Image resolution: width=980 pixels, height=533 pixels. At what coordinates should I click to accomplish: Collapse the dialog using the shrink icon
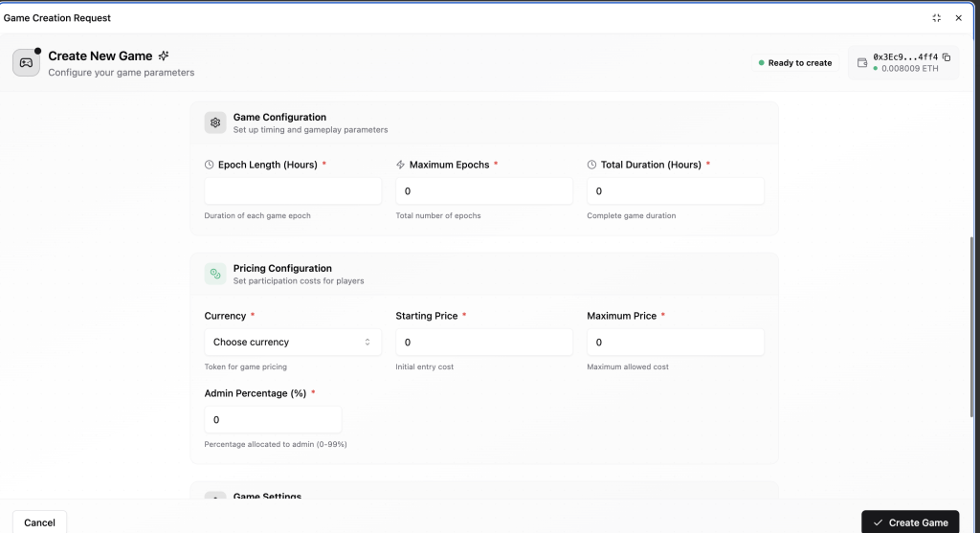[x=936, y=18]
